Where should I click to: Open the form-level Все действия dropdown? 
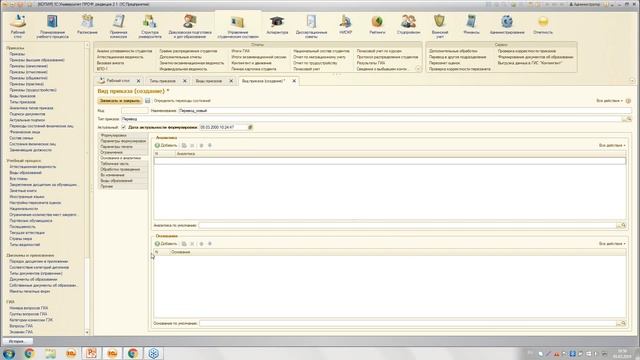[x=609, y=100]
